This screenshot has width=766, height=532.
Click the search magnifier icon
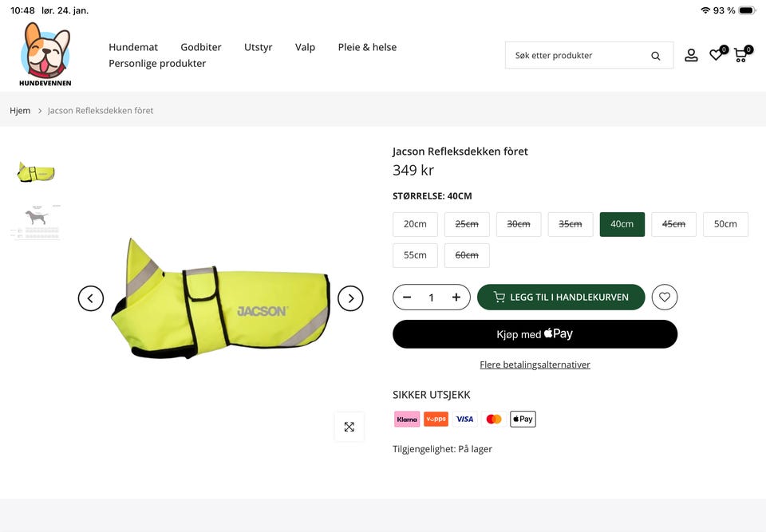tap(655, 56)
